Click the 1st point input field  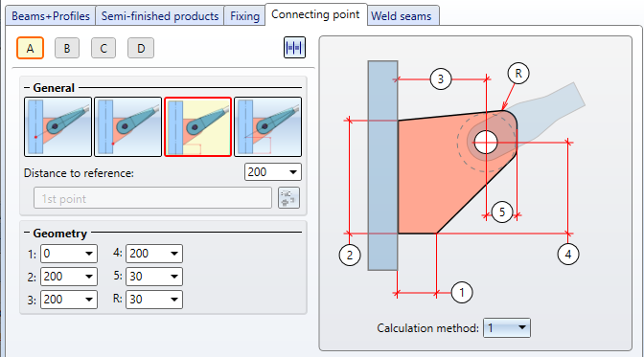pos(152,199)
